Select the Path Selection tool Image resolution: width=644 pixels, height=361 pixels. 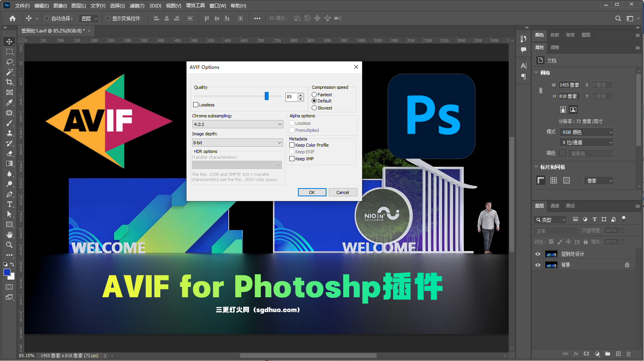(x=9, y=214)
